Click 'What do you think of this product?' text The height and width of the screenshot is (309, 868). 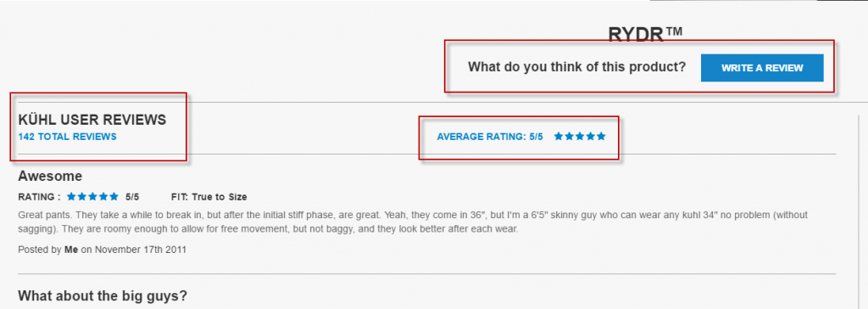click(x=576, y=68)
